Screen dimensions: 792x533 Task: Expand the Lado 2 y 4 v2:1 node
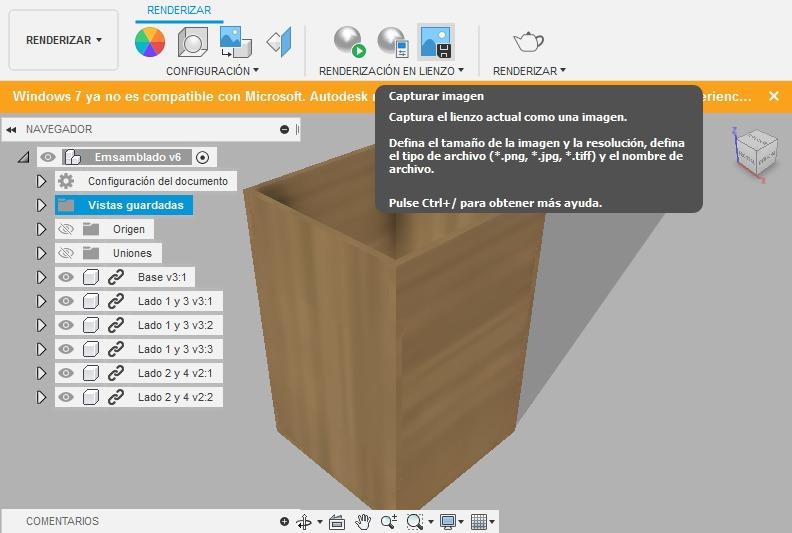41,373
